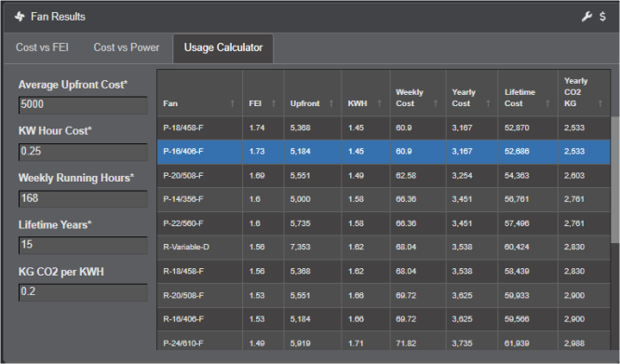Sort by the Fan column arrow

pos(233,103)
